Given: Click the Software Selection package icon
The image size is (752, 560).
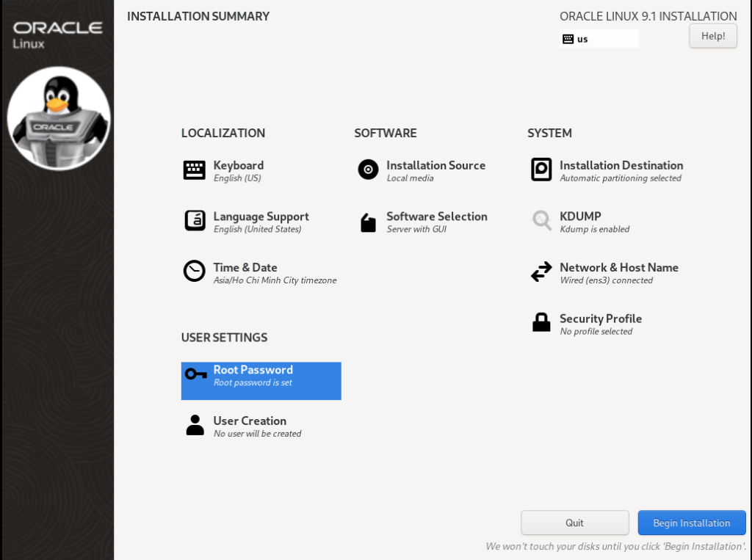Looking at the screenshot, I should click(x=368, y=222).
